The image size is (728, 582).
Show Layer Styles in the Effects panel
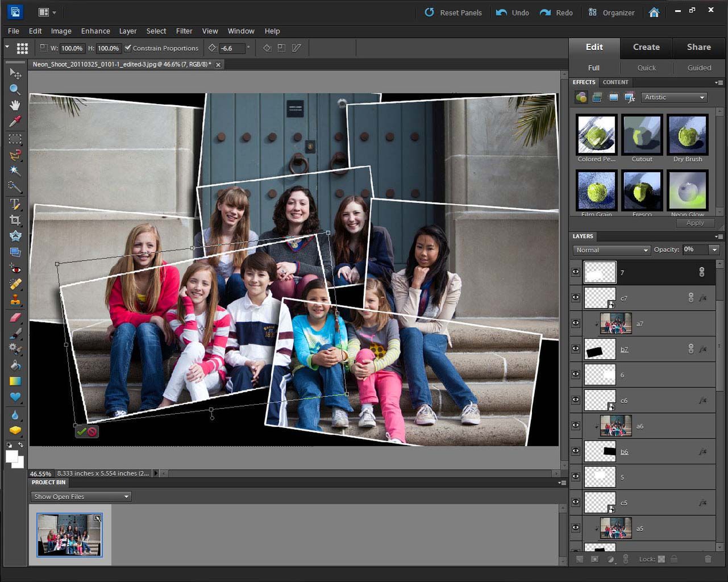(597, 98)
